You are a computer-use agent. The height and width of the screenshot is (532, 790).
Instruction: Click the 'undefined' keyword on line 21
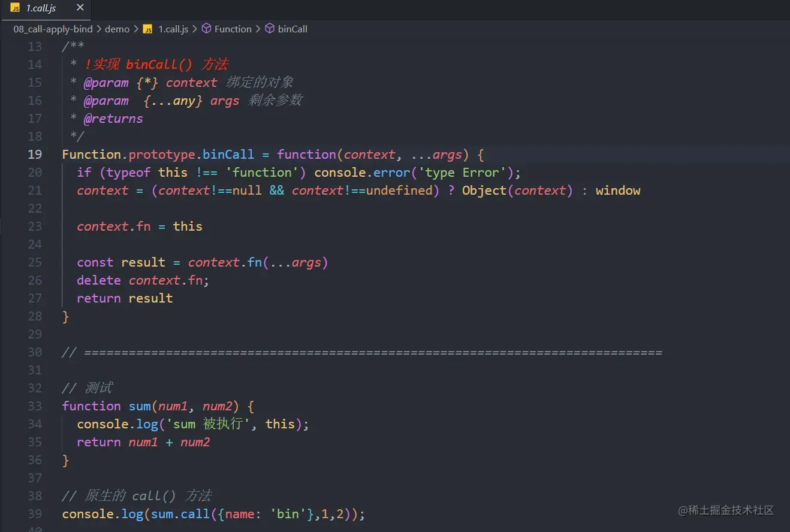tap(399, 191)
